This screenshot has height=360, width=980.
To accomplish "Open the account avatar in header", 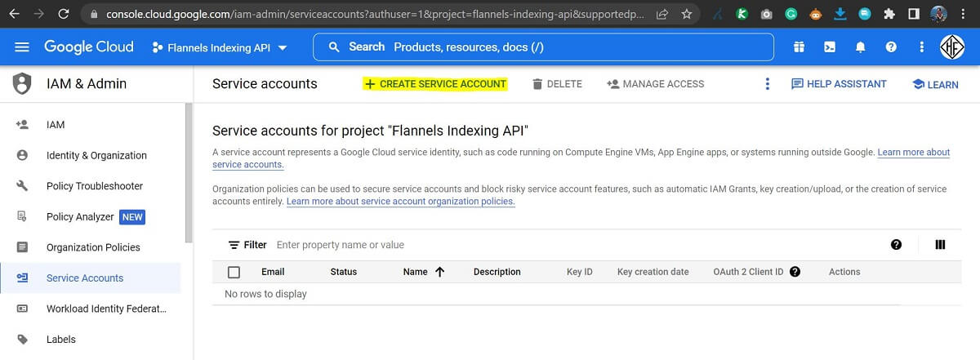I will click(954, 47).
